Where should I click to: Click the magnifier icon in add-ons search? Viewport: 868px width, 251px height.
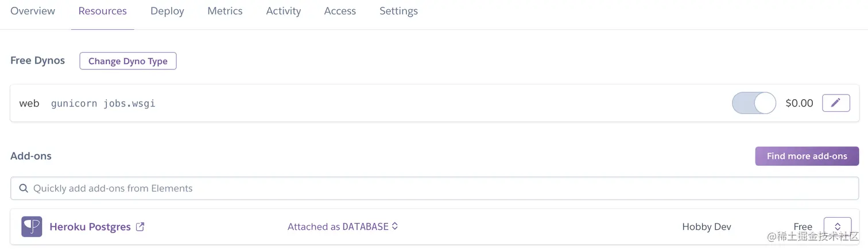pos(24,188)
